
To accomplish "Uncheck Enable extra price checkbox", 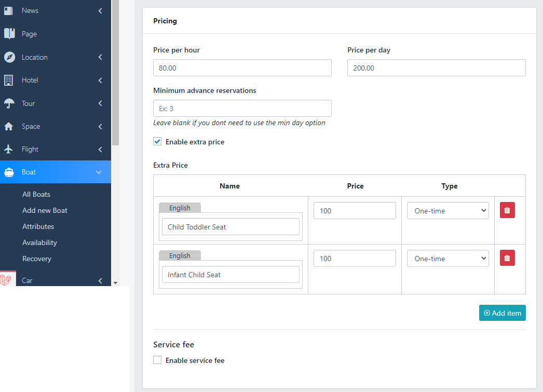I will point(157,142).
